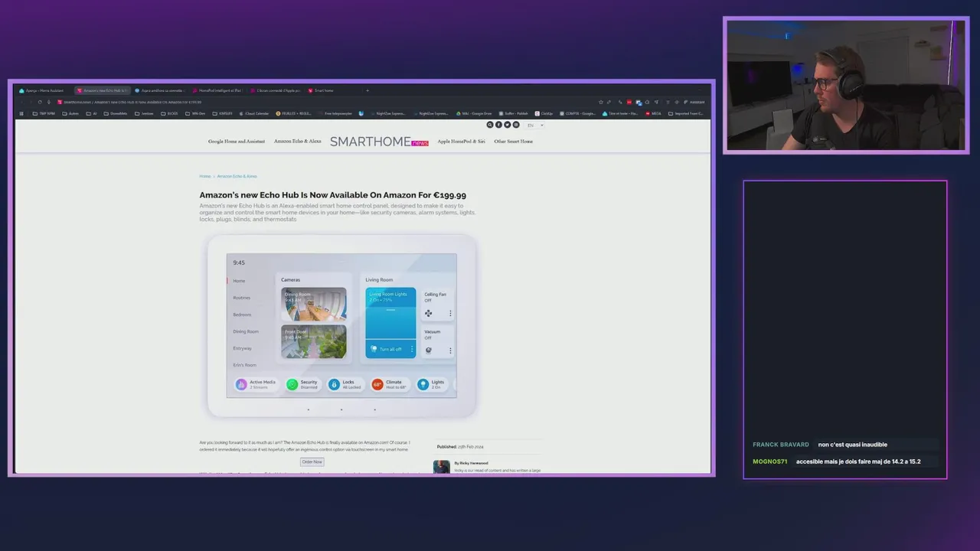Expand the Imported From C... bookmark folder
Viewport: 980px width, 551px height.
pyautogui.click(x=686, y=113)
